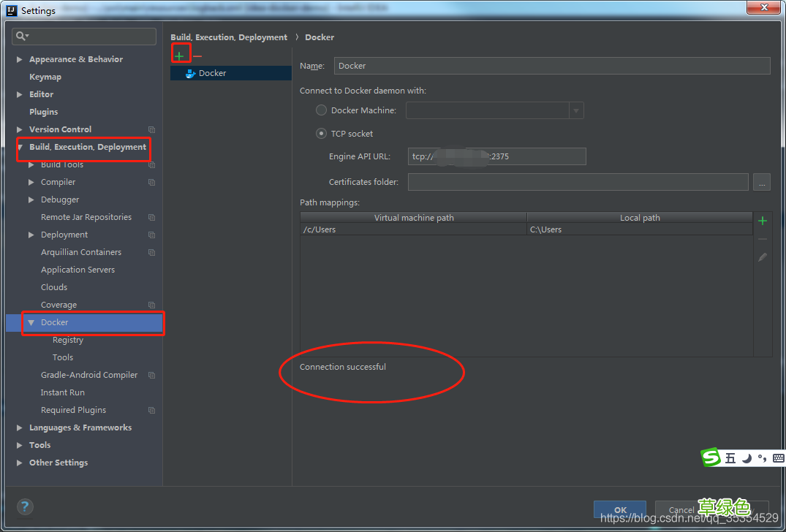Click the red minus to remove Docker configuration

(x=197, y=56)
